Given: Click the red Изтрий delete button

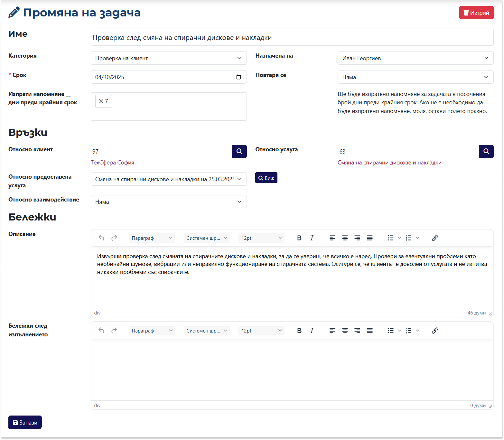Looking at the screenshot, I should pyautogui.click(x=476, y=13).
